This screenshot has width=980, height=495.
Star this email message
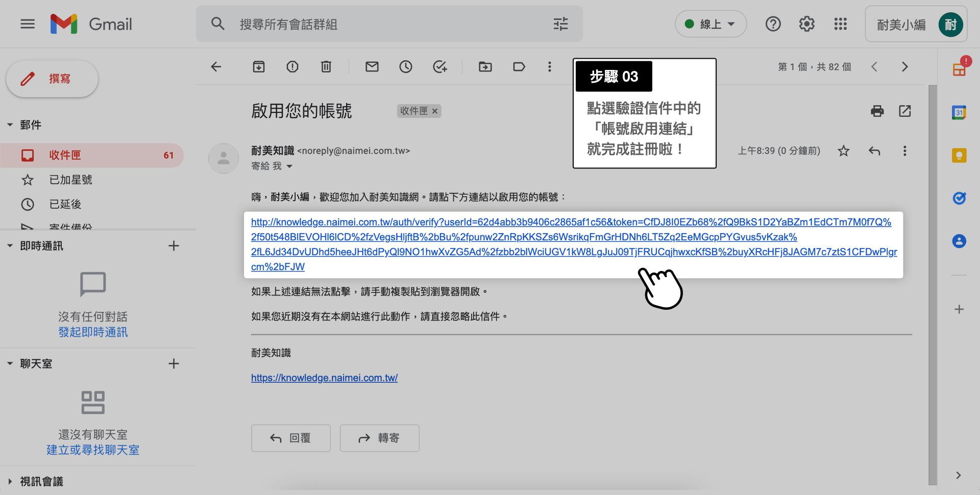(x=844, y=151)
